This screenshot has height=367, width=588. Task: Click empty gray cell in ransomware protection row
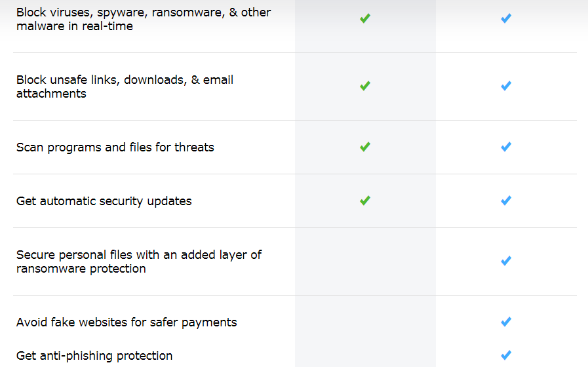pos(365,261)
